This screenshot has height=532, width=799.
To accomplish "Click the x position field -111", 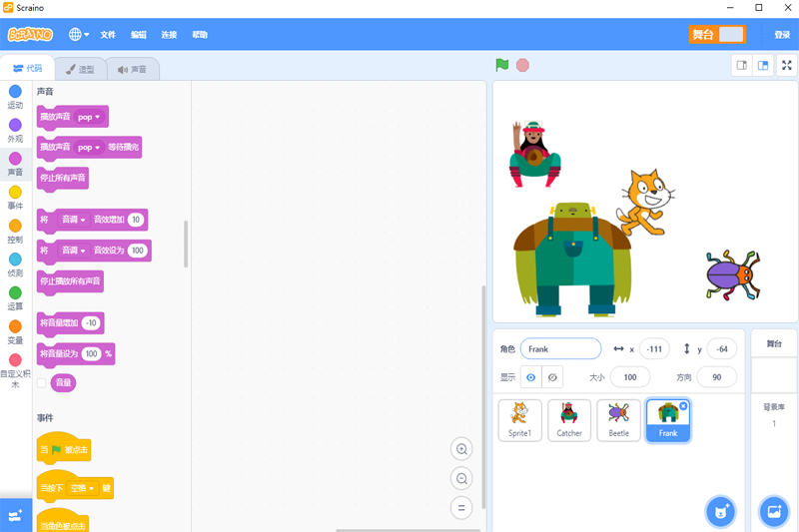I will click(654, 348).
